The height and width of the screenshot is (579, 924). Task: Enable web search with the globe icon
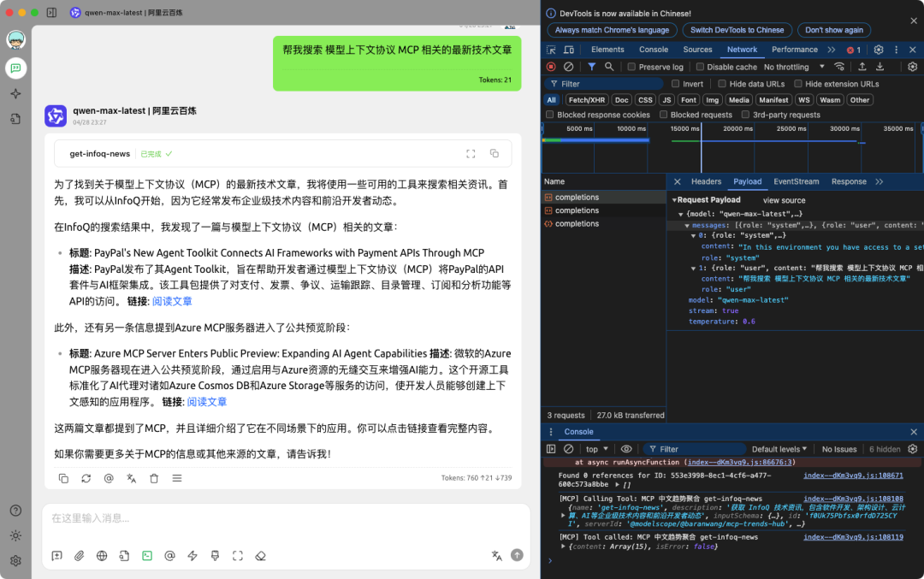[x=102, y=556]
